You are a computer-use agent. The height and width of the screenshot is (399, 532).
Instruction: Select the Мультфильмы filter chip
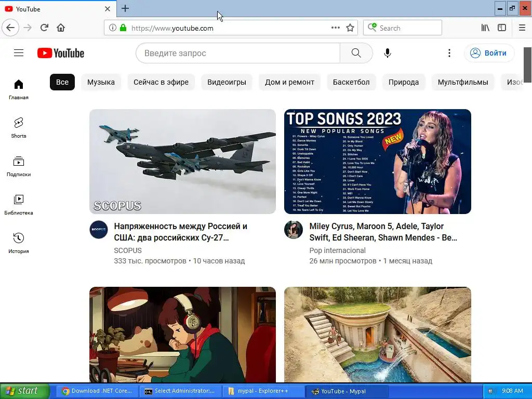tap(463, 82)
